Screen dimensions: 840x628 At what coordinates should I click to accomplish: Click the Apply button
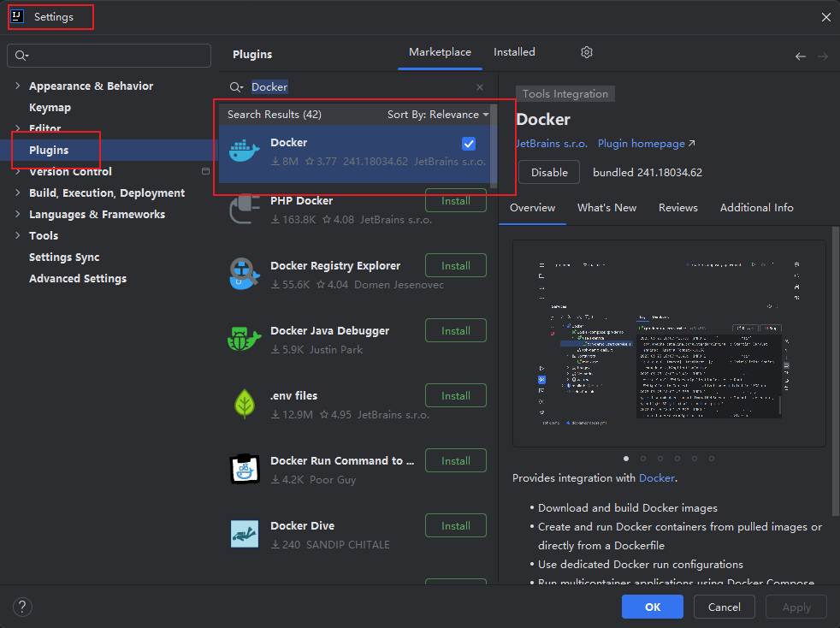coord(796,607)
